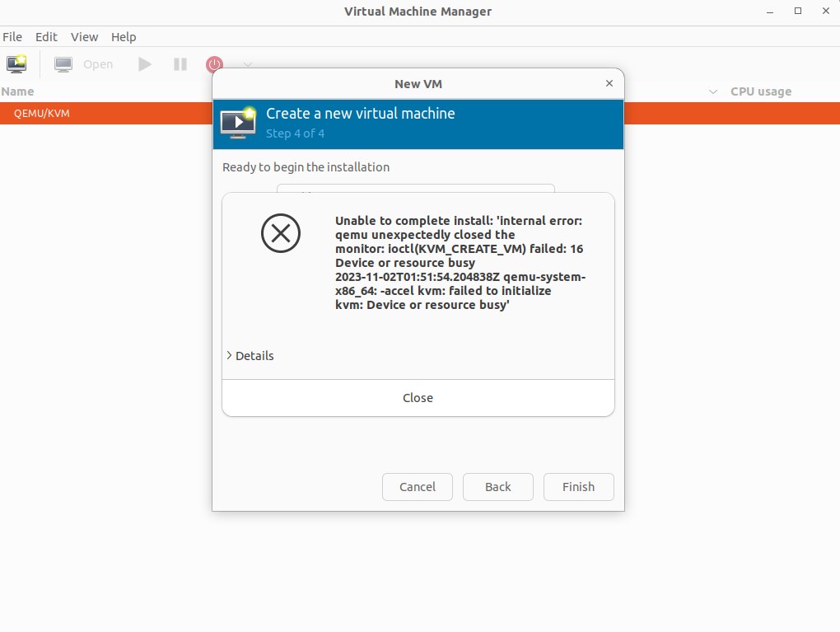The height and width of the screenshot is (632, 840).
Task: Open the File menu
Action: coord(12,36)
